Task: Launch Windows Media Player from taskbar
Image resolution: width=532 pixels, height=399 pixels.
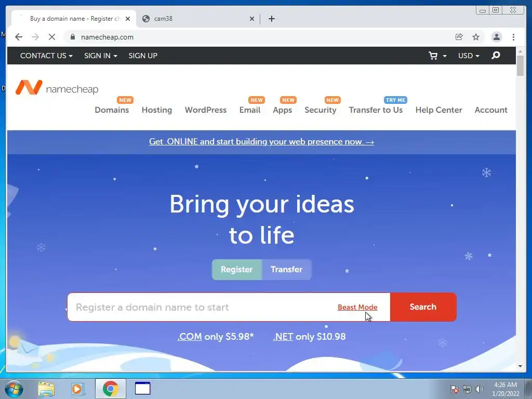Action: coord(78,389)
